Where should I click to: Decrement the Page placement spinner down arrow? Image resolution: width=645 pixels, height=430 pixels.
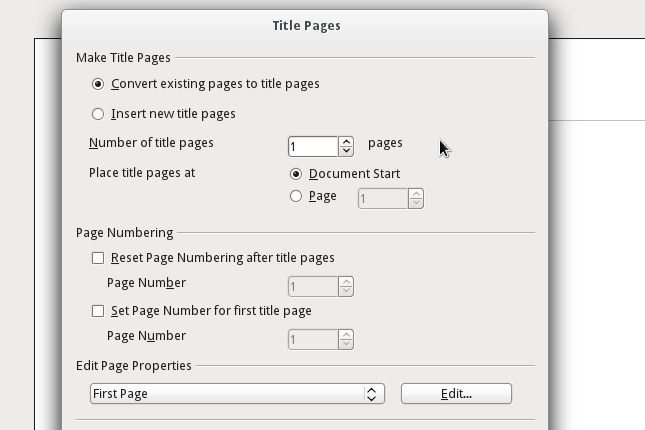click(x=416, y=203)
